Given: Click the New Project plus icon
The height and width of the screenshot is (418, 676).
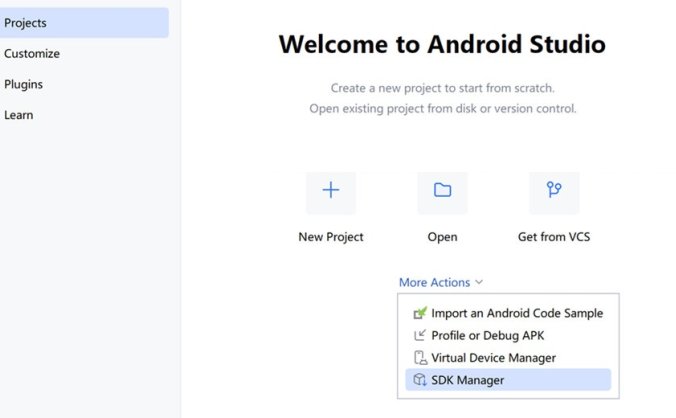Looking at the screenshot, I should [331, 190].
